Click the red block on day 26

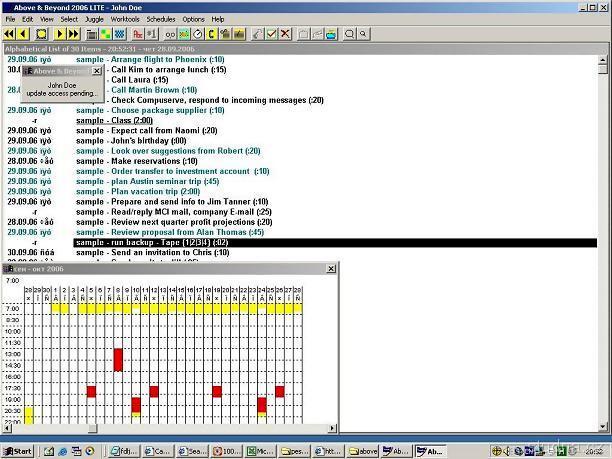280,391
